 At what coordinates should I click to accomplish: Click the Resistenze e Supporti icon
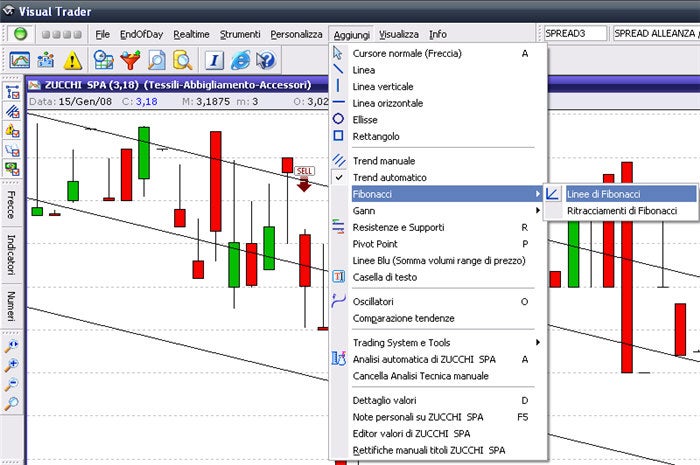338,227
